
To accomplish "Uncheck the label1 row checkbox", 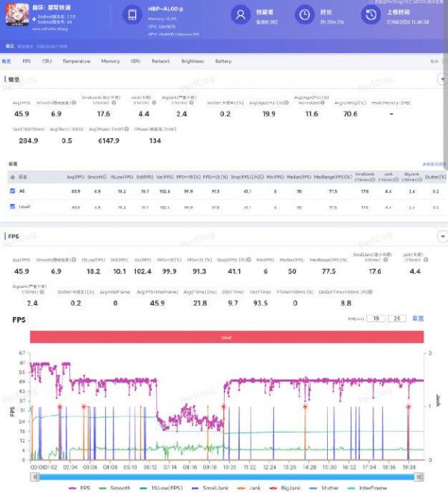I will pos(10,206).
